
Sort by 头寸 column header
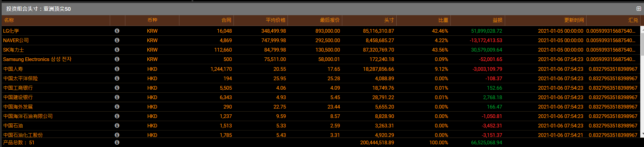[x=369, y=20]
